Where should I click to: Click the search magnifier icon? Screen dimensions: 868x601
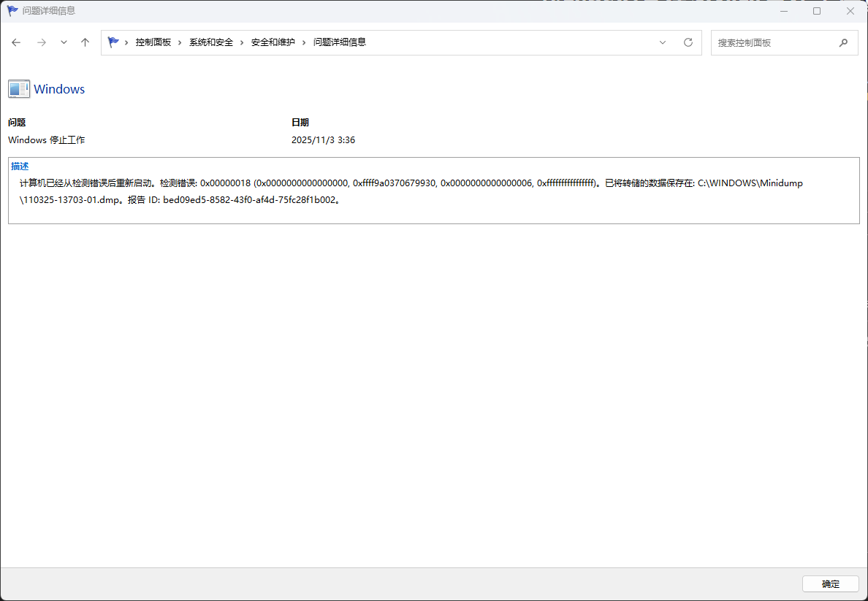844,42
